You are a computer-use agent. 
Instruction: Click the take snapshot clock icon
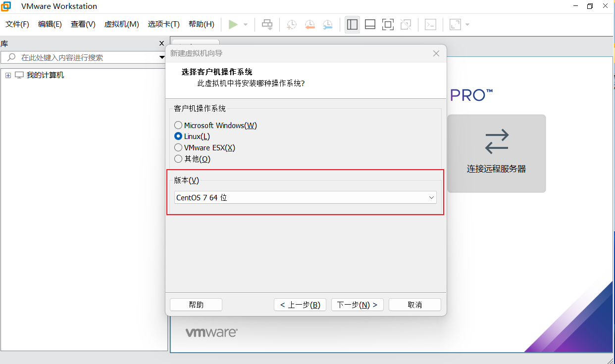click(x=292, y=24)
